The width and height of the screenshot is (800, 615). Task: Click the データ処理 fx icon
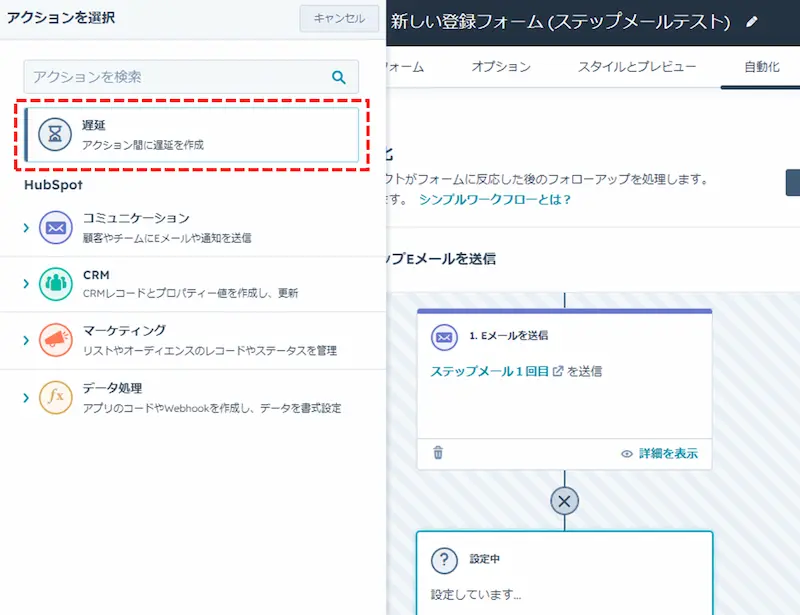click(56, 397)
